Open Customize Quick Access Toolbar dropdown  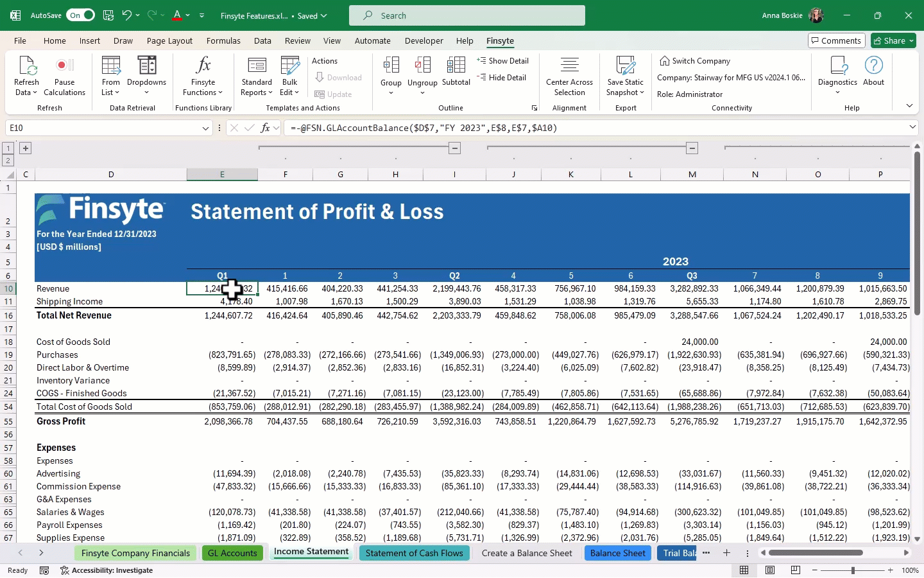201,15
